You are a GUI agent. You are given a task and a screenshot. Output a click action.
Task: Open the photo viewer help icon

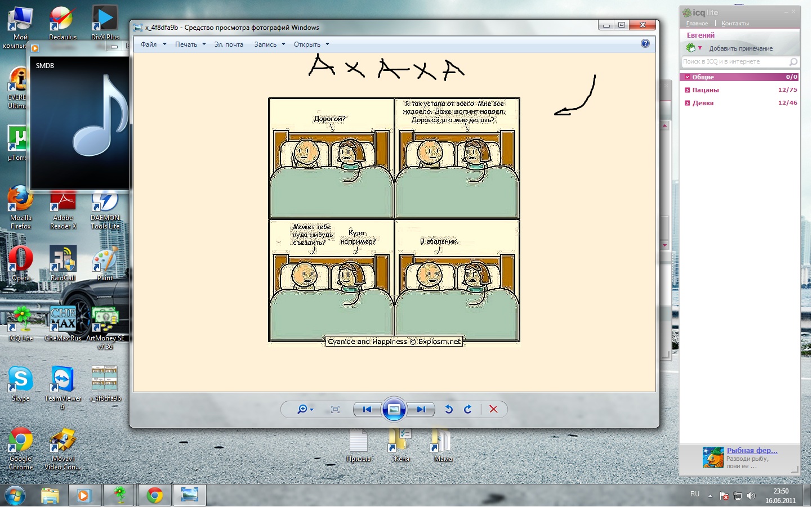click(x=645, y=43)
